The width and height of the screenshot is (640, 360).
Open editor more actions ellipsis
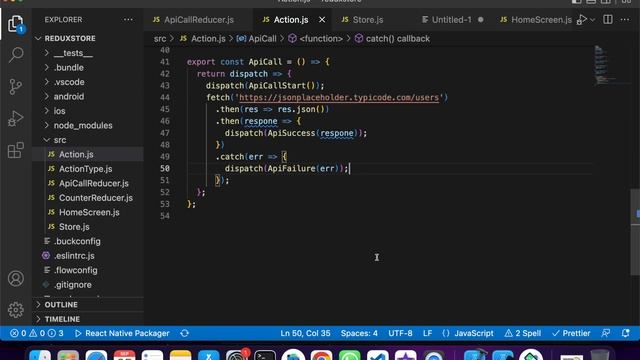click(625, 20)
